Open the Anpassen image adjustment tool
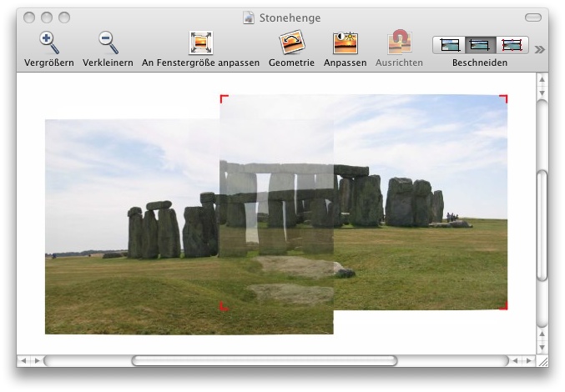The width and height of the screenshot is (565, 392). click(x=345, y=43)
